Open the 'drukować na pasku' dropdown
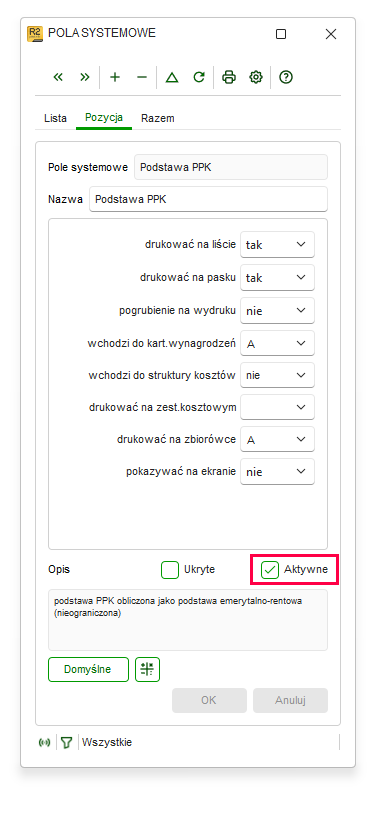Screen dimensions: 383x819 pyautogui.click(x=277, y=277)
